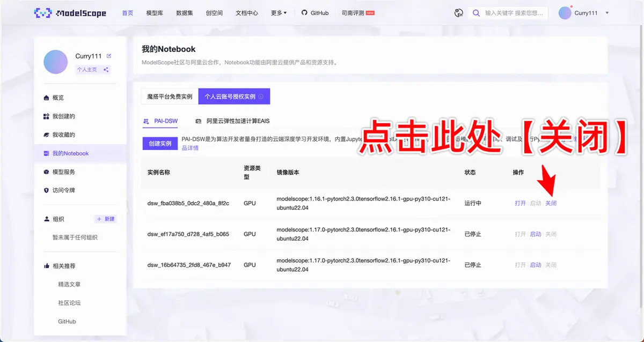Viewport: 644px width, 342px height.
Task: Click 关闭 for the running dsw_fba038b5 instance
Action: click(x=551, y=204)
